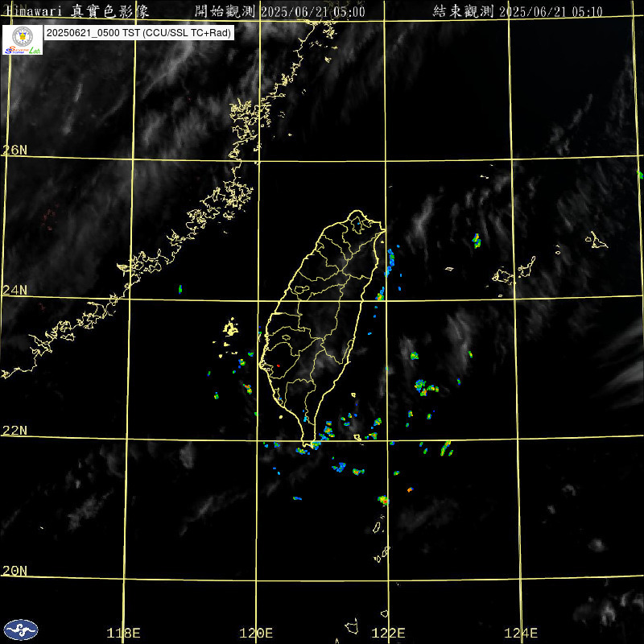Screen dimensions: 644x644
Task: Click the 20N latitude label
Action: pyautogui.click(x=14, y=571)
